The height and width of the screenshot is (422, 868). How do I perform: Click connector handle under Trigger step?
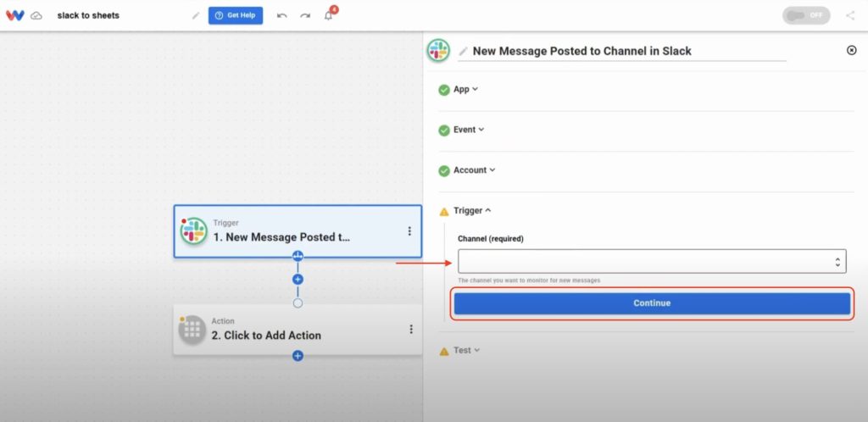point(298,256)
